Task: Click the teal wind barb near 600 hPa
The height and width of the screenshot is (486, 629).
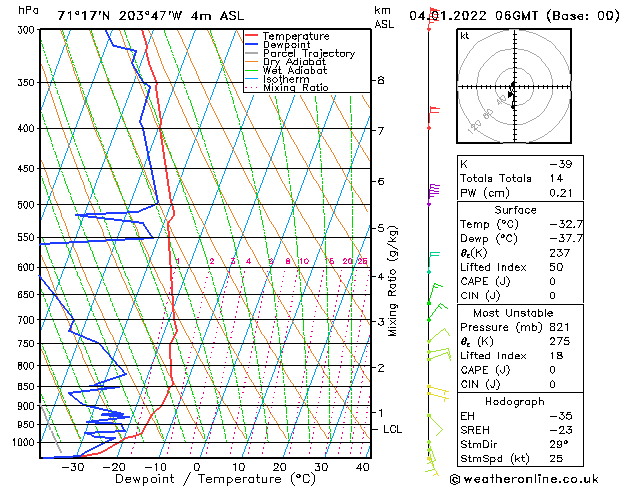Action: 433,262
